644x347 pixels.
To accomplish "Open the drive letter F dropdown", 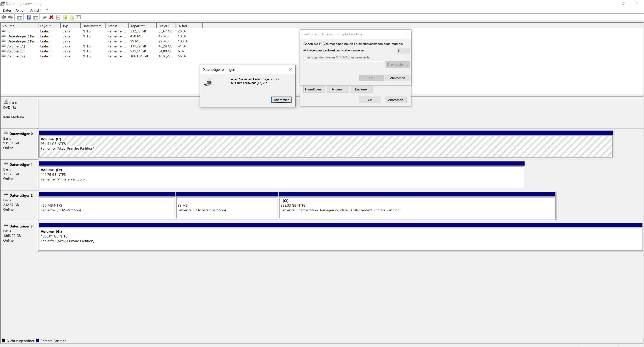I will (x=403, y=51).
